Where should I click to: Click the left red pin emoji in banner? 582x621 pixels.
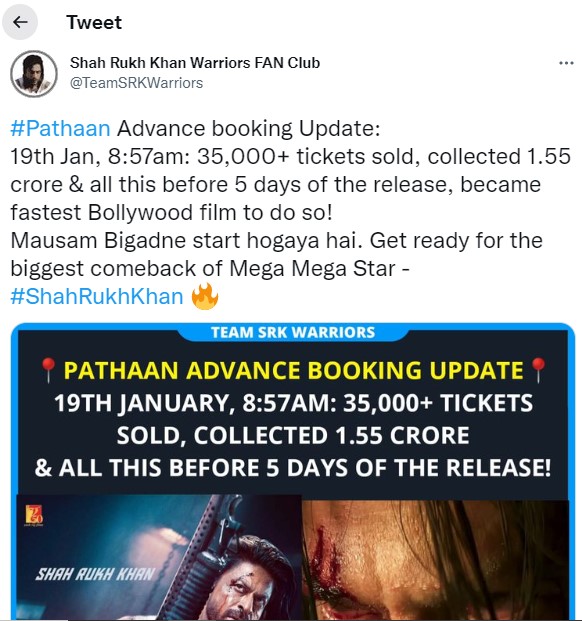tap(49, 370)
